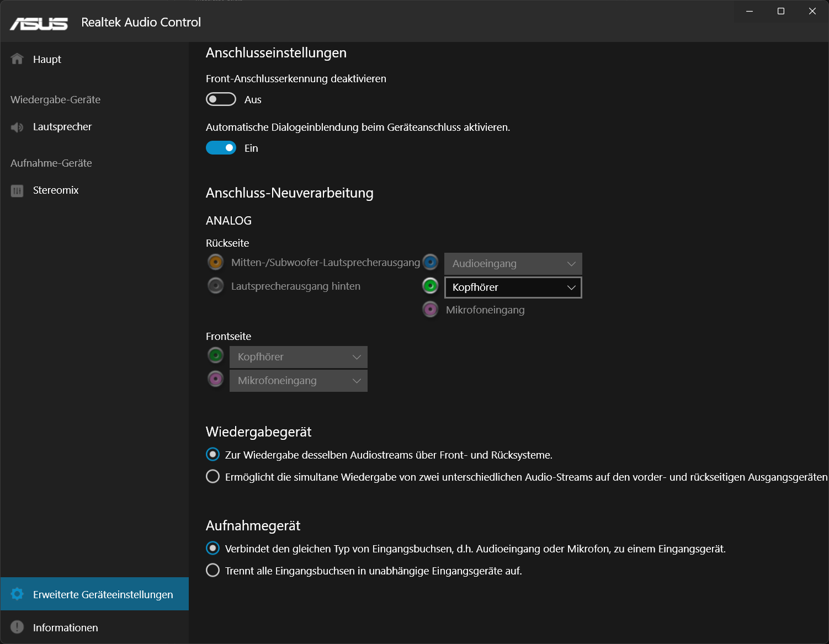Click the blue rear line-in jack icon
Image resolution: width=829 pixels, height=644 pixels.
(430, 262)
